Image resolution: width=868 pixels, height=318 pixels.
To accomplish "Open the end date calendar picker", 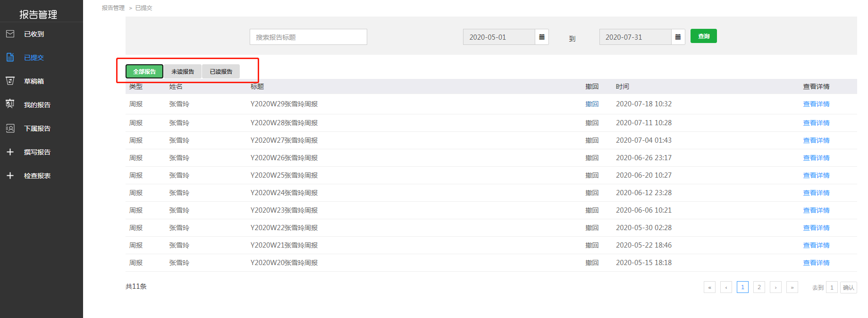I will 678,37.
